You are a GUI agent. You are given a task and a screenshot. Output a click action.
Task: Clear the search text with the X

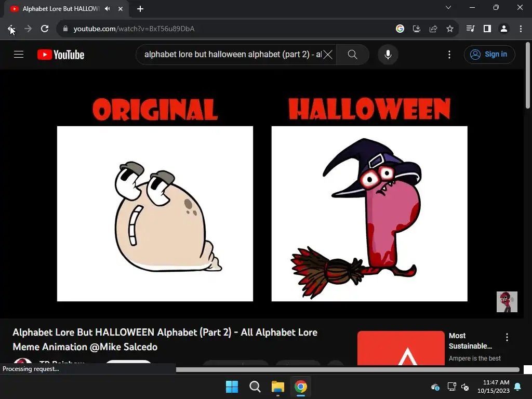click(x=328, y=54)
